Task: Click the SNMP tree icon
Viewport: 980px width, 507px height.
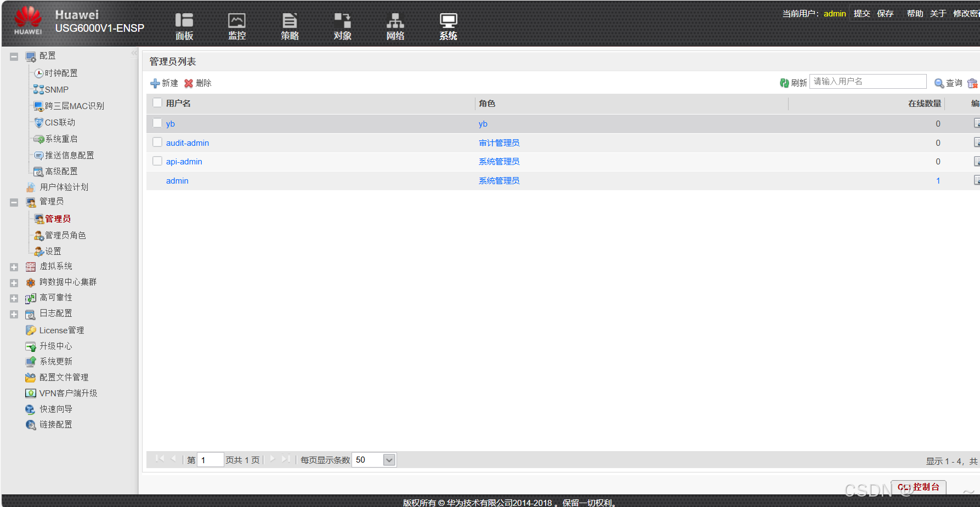Action: [x=38, y=89]
